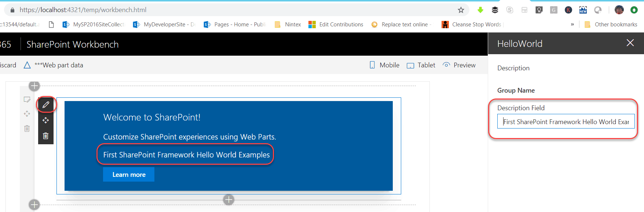This screenshot has width=644, height=212.
Task: Click the green browser update arrow icon
Action: [634, 10]
